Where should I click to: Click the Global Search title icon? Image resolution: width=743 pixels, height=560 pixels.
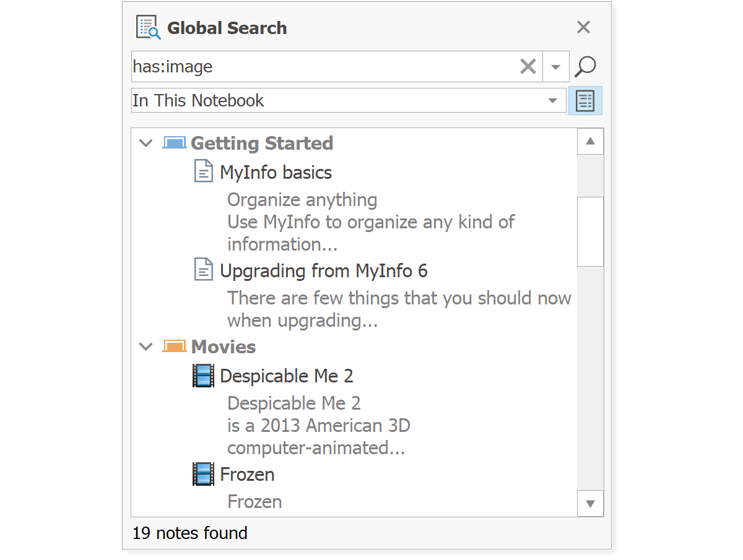[x=149, y=28]
